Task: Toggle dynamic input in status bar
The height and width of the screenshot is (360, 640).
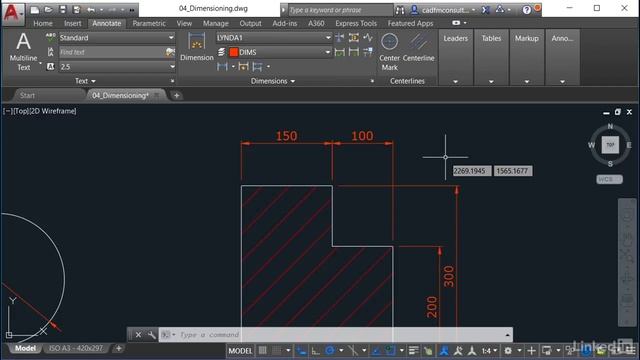Action: click(x=301, y=351)
